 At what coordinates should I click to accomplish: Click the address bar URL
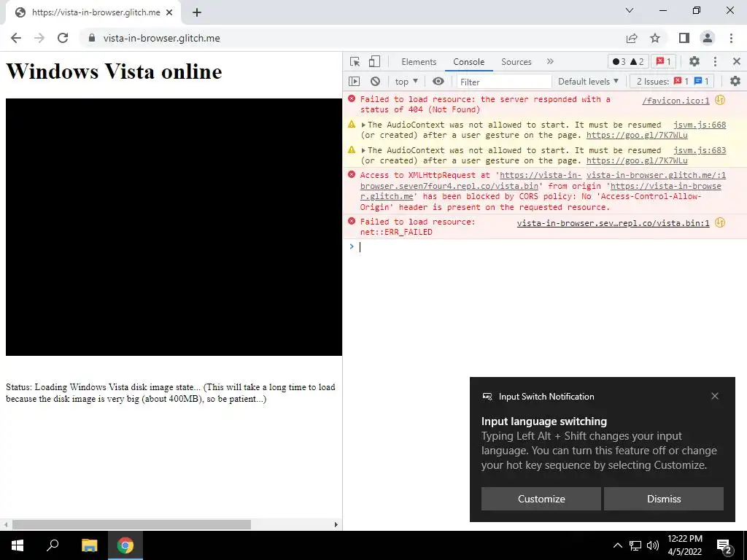pos(161,38)
